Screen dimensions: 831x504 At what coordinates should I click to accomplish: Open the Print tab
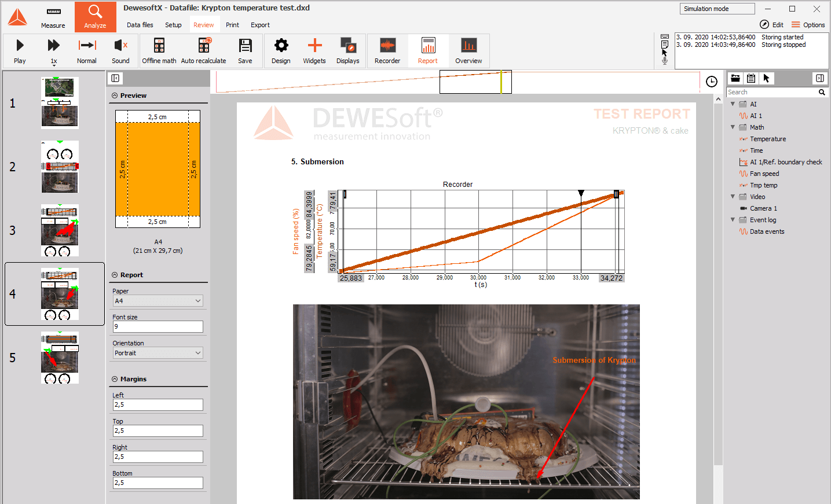point(232,25)
